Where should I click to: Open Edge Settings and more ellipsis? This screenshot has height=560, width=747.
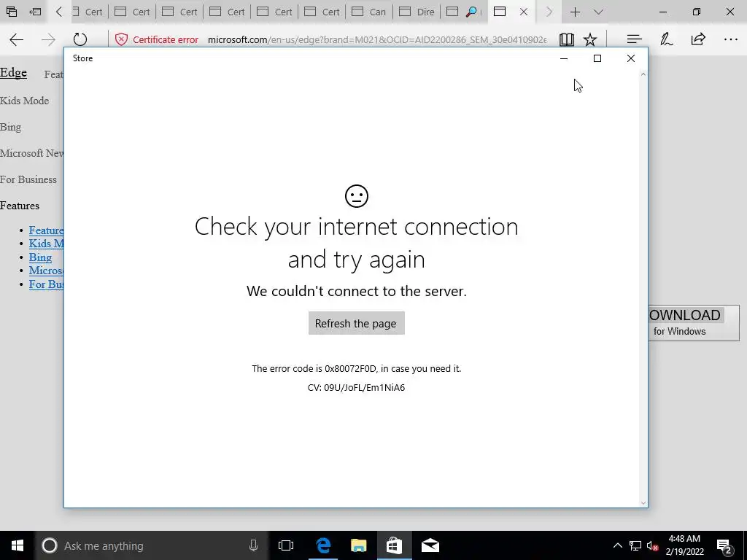[731, 39]
